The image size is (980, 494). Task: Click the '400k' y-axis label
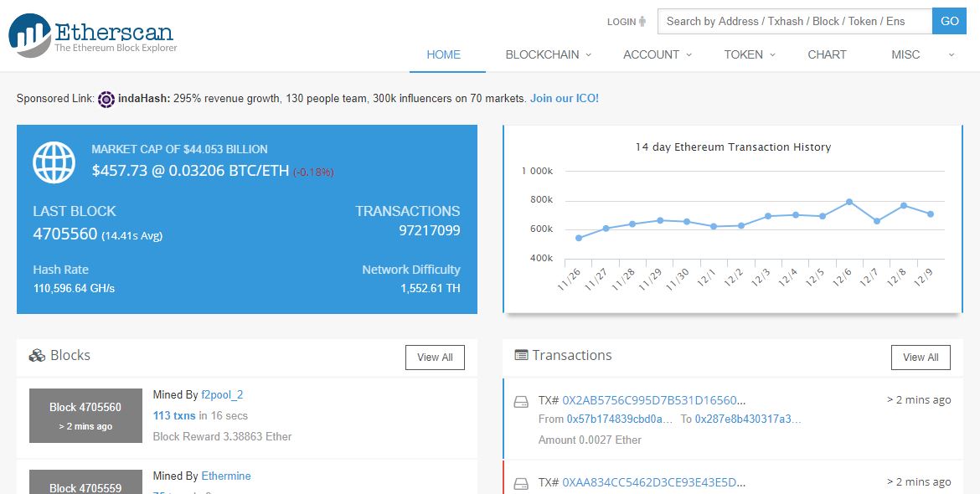pyautogui.click(x=541, y=258)
